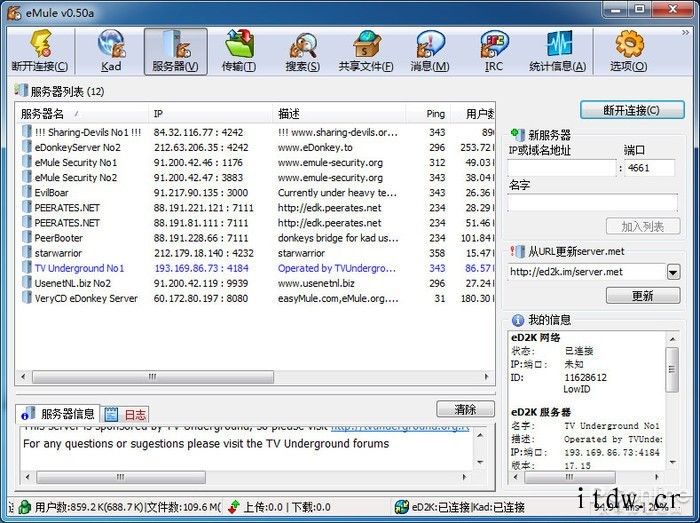Select PEERATES.NET row with IP 88.191.81.111
This screenshot has height=523, width=700.
[x=256, y=222]
